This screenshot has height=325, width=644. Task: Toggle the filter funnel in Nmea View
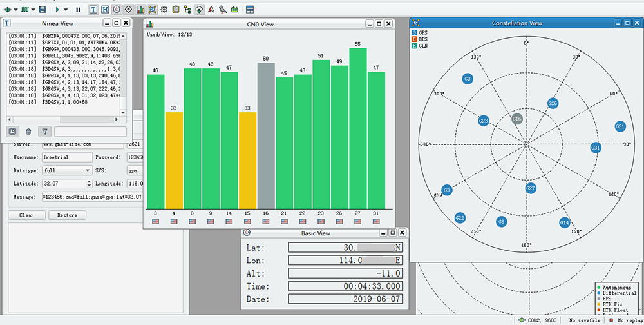pyautogui.click(x=44, y=132)
